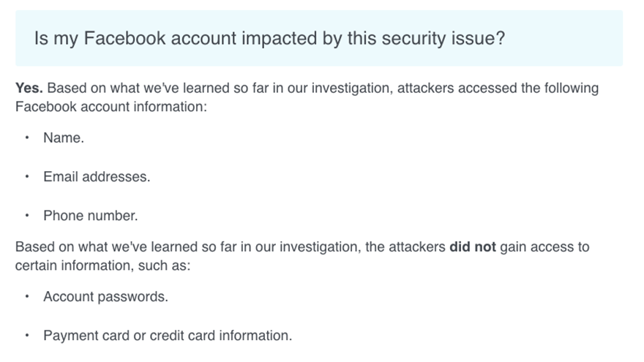644x362 pixels.
Task: Click the bold "did not" text
Action: pos(473,246)
